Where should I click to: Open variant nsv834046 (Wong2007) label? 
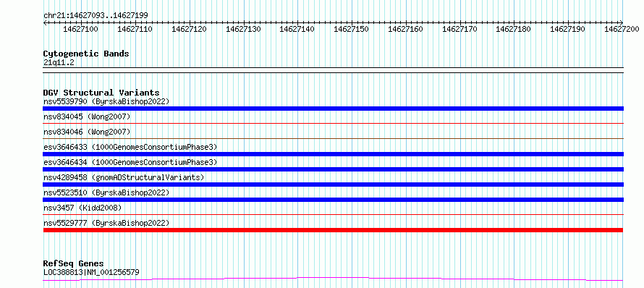point(87,132)
